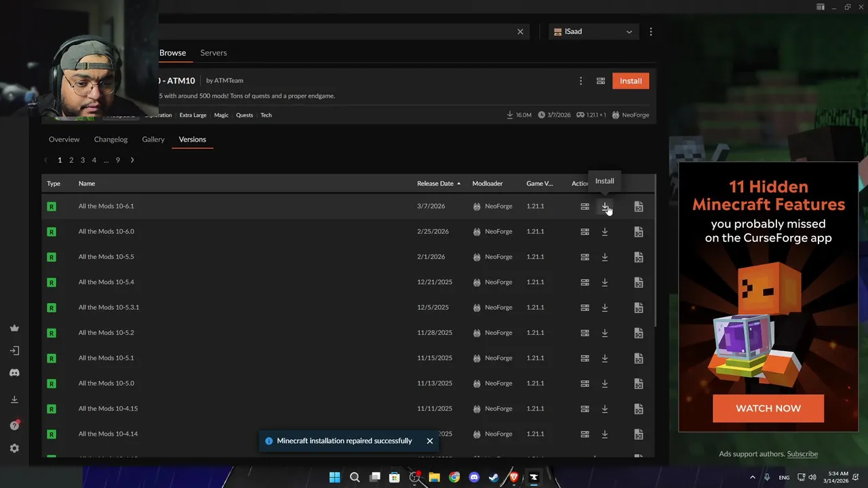The image size is (868, 488).
Task: Install All the Mods 10-6.1 via download icon
Action: pos(605,206)
